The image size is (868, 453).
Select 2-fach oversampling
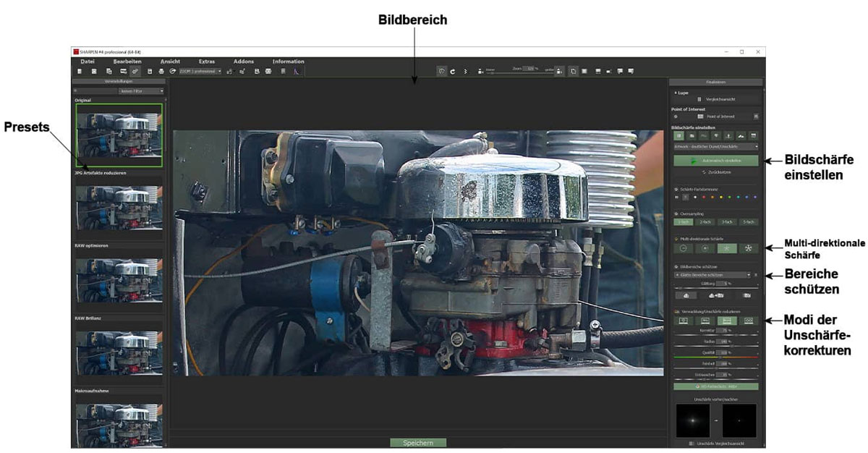705,222
